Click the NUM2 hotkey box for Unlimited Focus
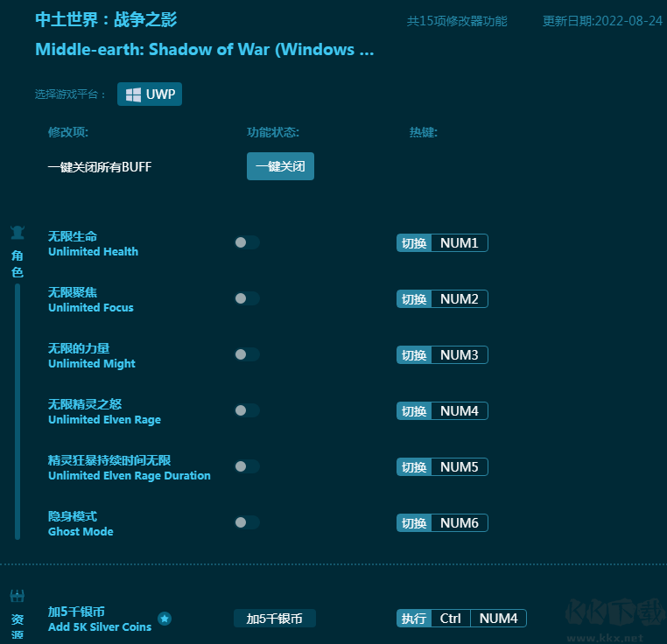Screen dimensions: 667x644 (x=459, y=299)
